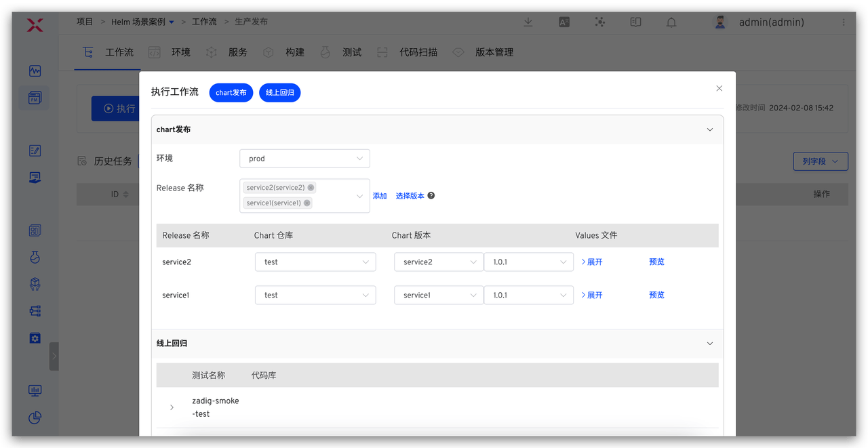Switch to the 环境 tab
The width and height of the screenshot is (868, 448).
[180, 52]
